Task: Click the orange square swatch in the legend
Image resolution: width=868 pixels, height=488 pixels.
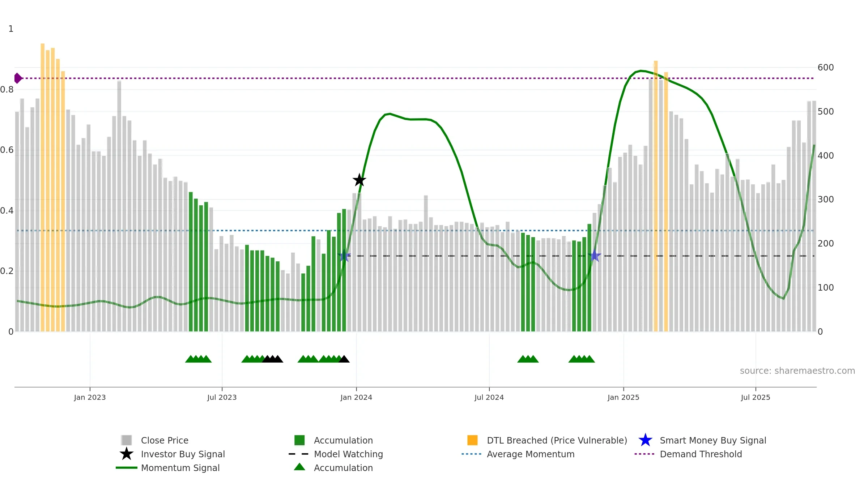Action: (472, 440)
